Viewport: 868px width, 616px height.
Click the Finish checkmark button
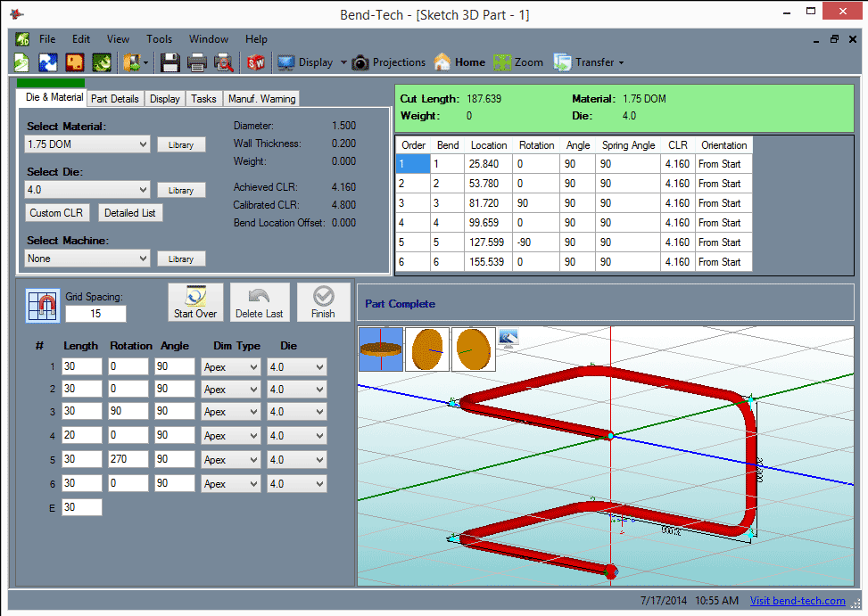point(323,301)
